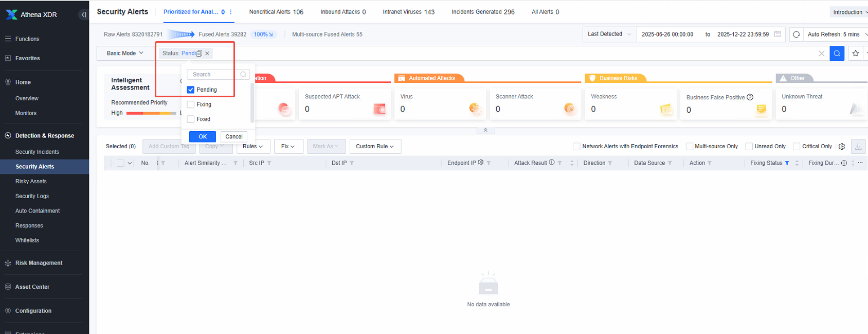The height and width of the screenshot is (334, 868).
Task: Uncheck the Pending status checkbox
Action: 191,90
